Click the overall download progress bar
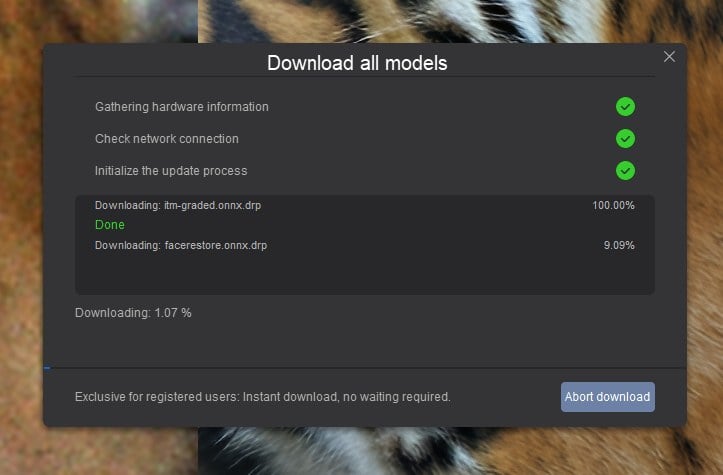The image size is (723, 475). tap(365, 368)
